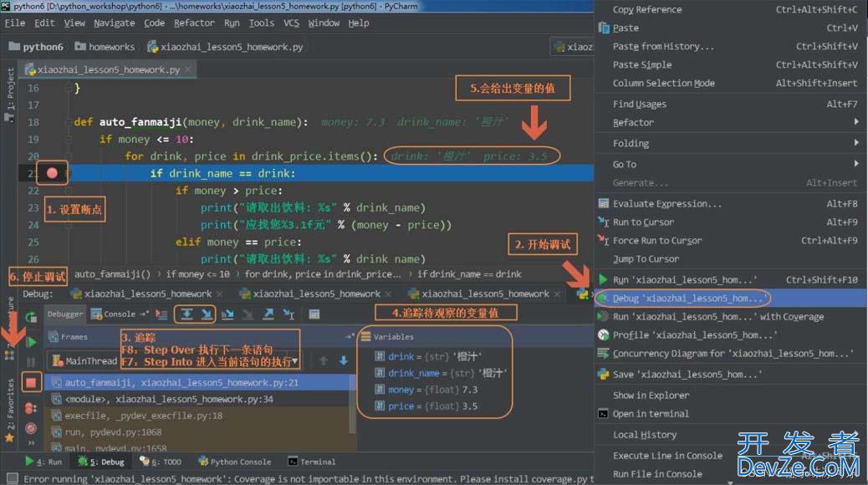Open the Navigate menu

tap(114, 23)
